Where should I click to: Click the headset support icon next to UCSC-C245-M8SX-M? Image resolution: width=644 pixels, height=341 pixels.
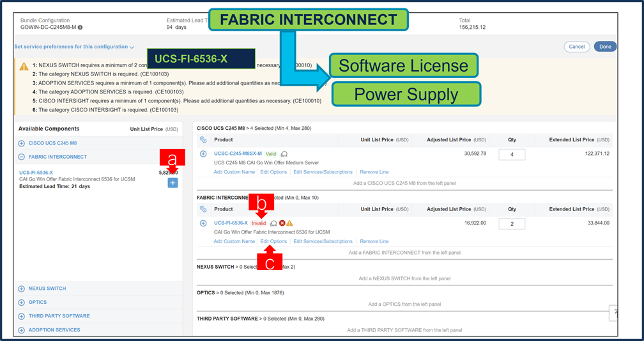(284, 154)
